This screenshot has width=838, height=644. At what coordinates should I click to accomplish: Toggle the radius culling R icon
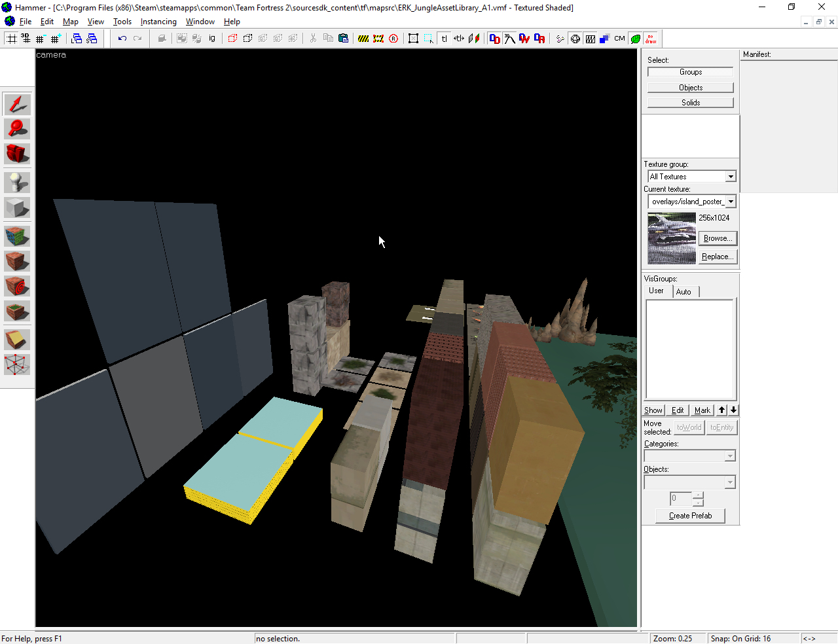click(x=393, y=39)
